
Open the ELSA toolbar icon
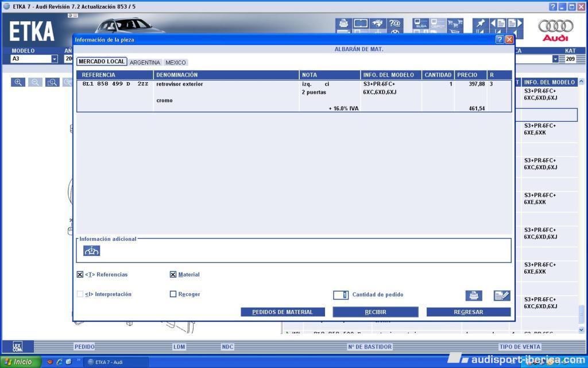pos(421,24)
